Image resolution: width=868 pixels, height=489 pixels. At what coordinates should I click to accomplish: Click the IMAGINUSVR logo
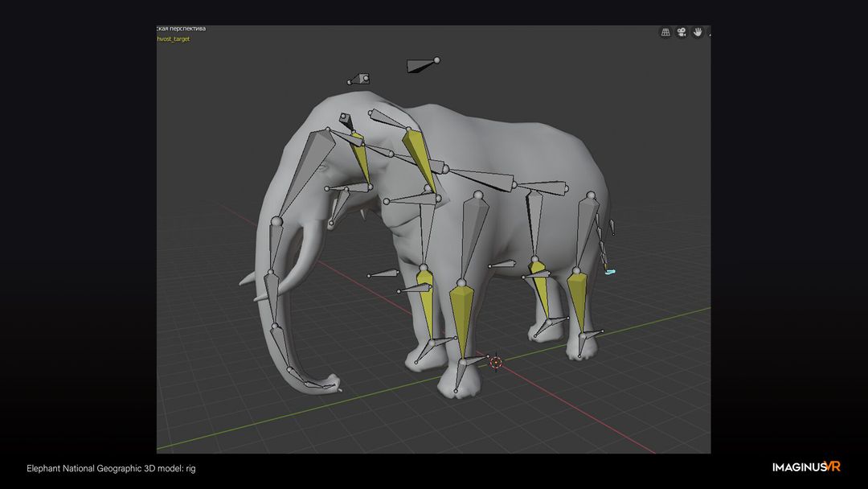808,467
